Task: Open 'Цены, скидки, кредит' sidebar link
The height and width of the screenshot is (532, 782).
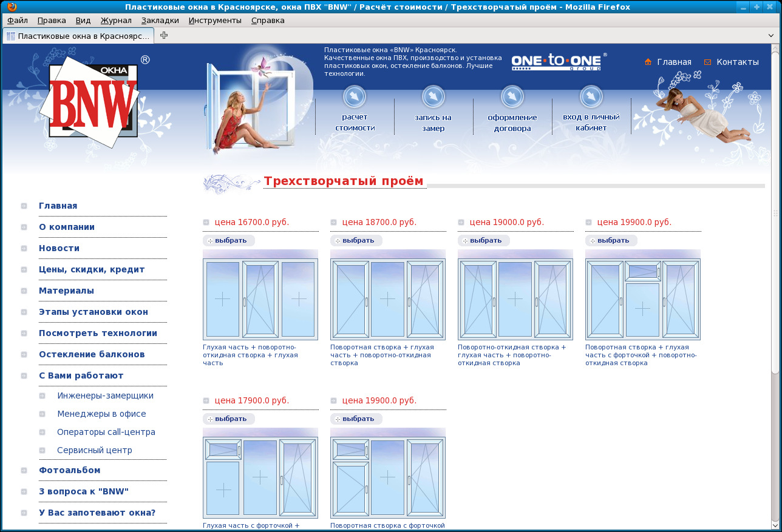Action: tap(92, 269)
